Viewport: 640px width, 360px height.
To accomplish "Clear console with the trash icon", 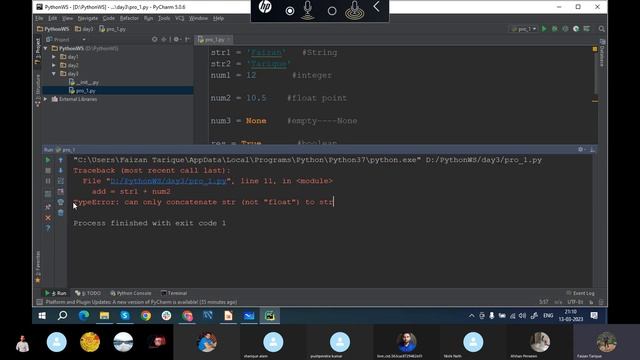I will (60, 213).
